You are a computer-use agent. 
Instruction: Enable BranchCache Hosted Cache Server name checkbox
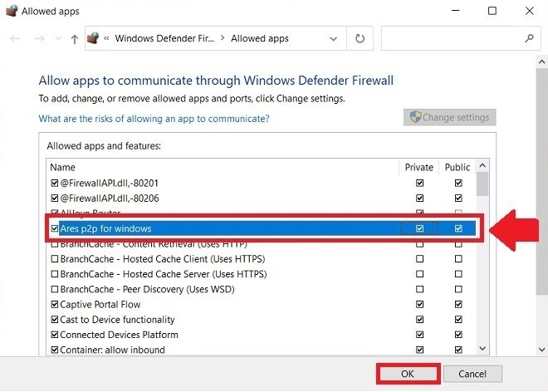pos(55,274)
